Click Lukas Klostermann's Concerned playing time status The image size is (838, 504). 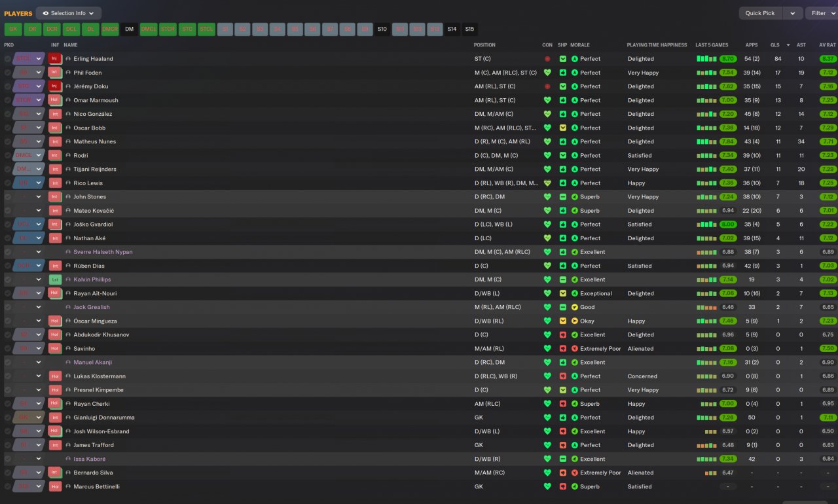point(642,376)
